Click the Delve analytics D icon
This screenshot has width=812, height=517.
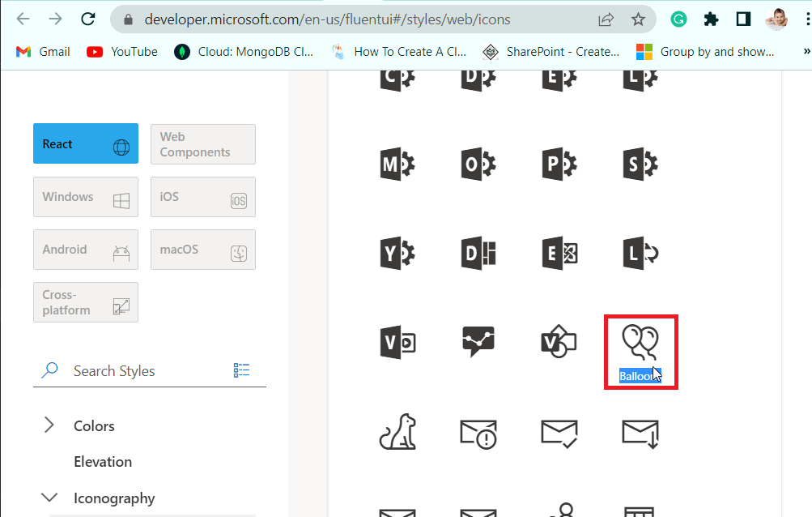(478, 254)
